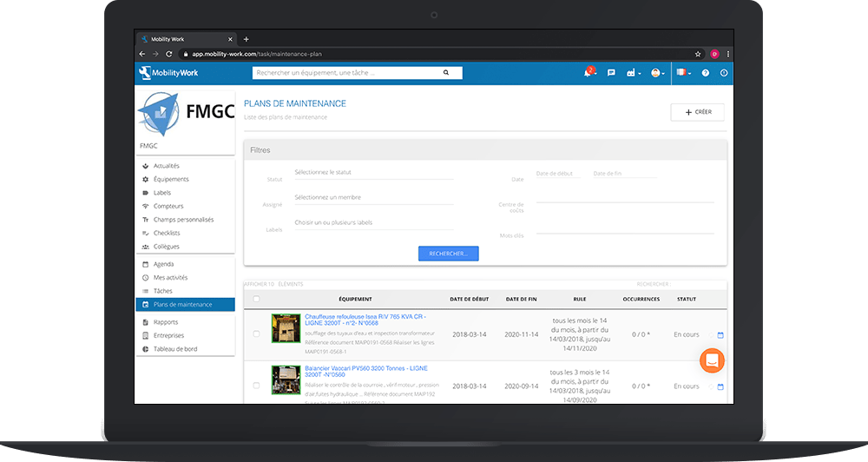868x462 pixels.
Task: Click the Balancier Vaccari thumbnail image
Action: coord(286,380)
